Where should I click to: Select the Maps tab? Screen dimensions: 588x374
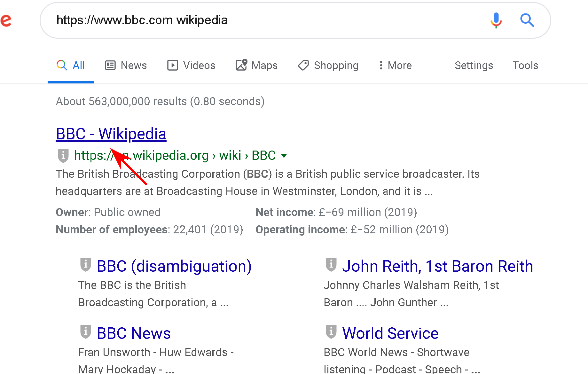(256, 65)
